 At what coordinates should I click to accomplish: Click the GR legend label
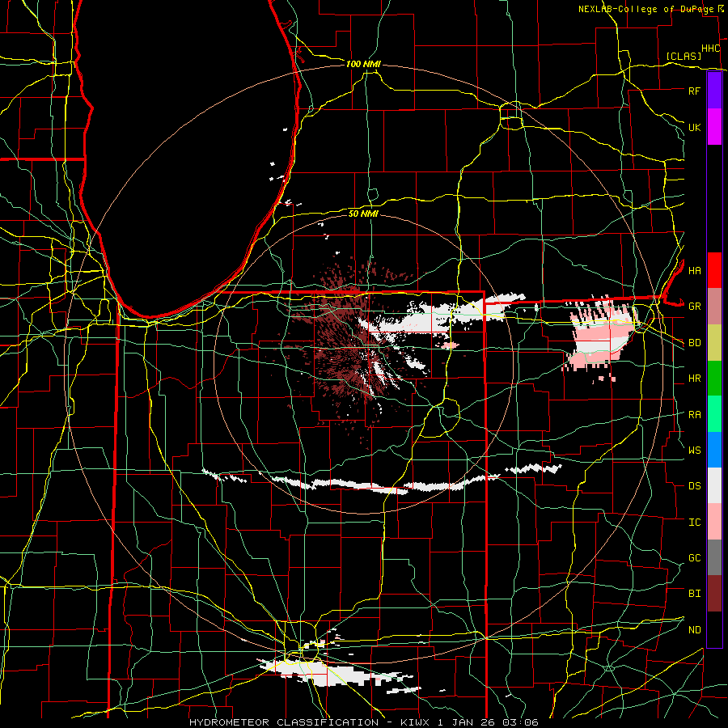click(x=694, y=307)
